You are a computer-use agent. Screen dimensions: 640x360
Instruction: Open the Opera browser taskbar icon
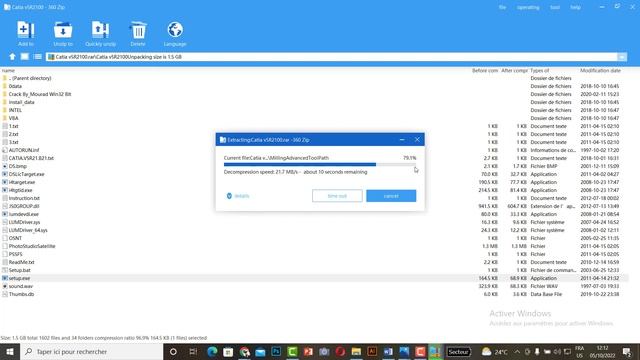click(340, 351)
